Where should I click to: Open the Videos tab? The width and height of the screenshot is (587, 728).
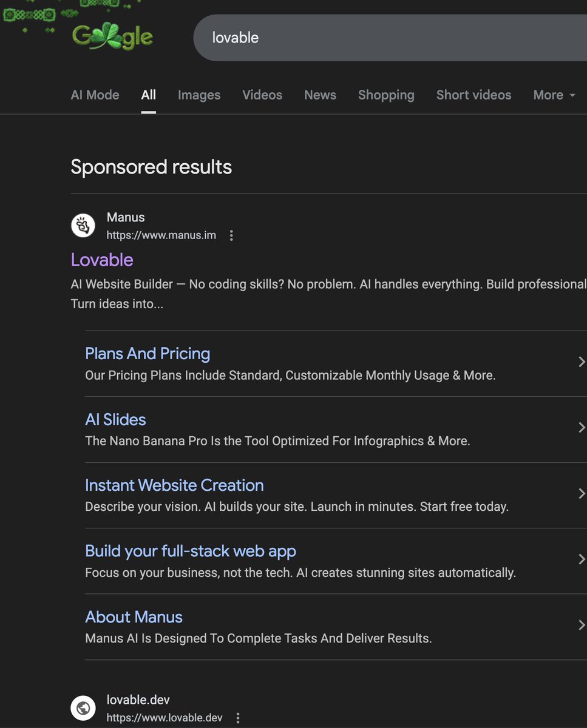(x=262, y=95)
